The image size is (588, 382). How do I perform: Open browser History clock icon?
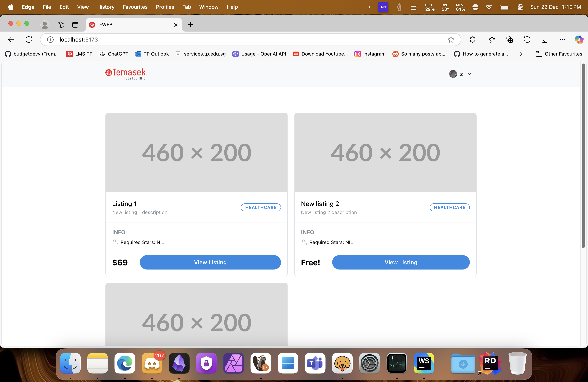point(527,40)
